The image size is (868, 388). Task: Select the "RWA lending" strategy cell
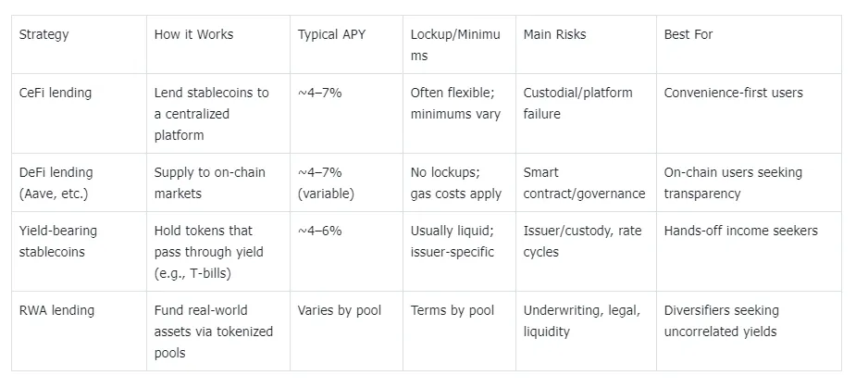pos(56,310)
